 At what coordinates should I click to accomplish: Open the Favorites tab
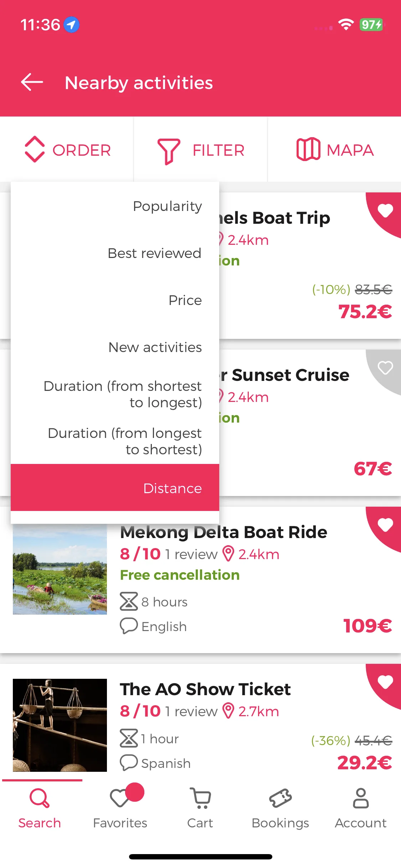tap(120, 807)
